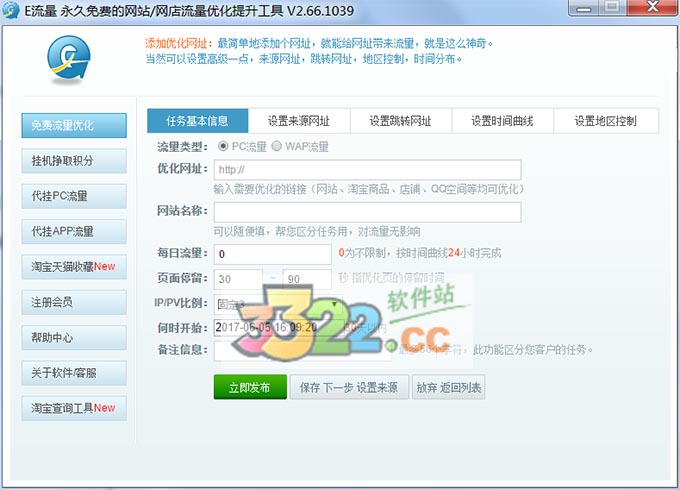Go to 设置地区控制 tab
The image size is (680, 490).
click(x=606, y=121)
